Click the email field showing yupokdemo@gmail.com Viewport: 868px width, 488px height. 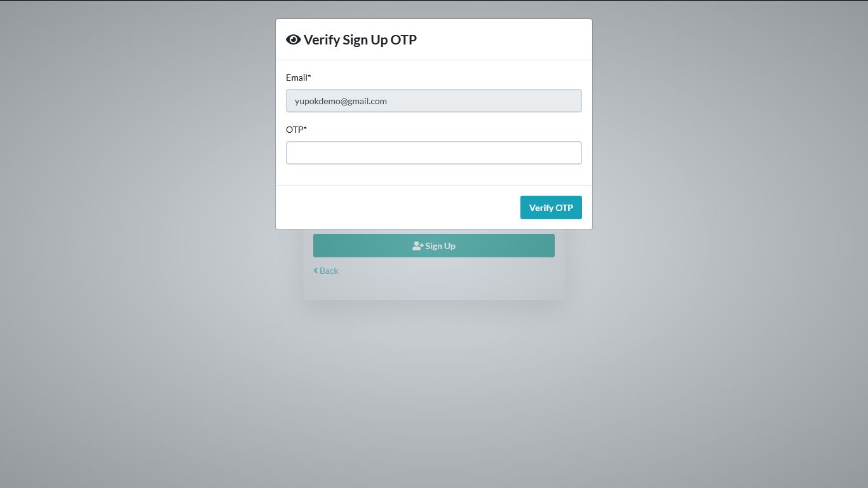click(x=433, y=101)
